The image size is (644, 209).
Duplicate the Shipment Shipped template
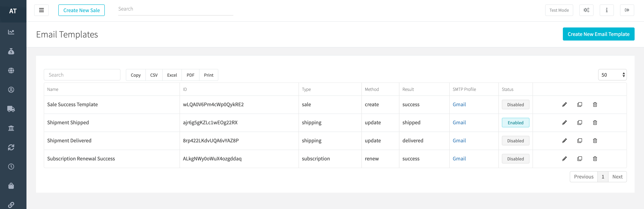580,123
